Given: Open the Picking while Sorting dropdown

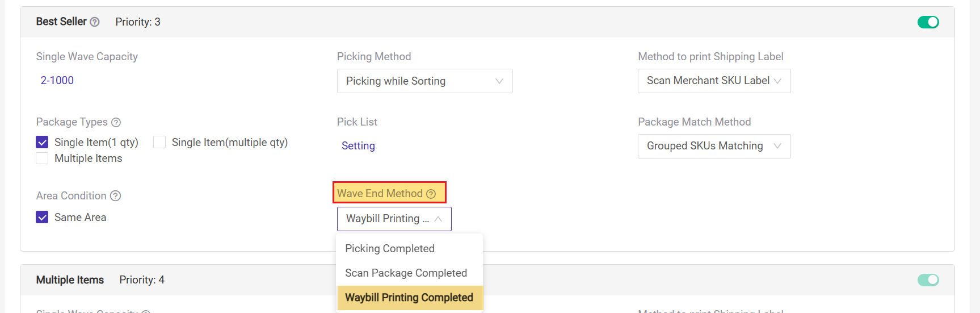Looking at the screenshot, I should 424,81.
